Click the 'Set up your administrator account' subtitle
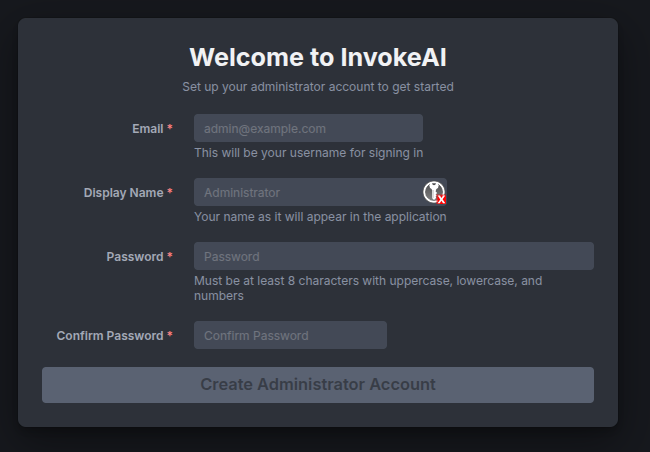 click(x=318, y=87)
